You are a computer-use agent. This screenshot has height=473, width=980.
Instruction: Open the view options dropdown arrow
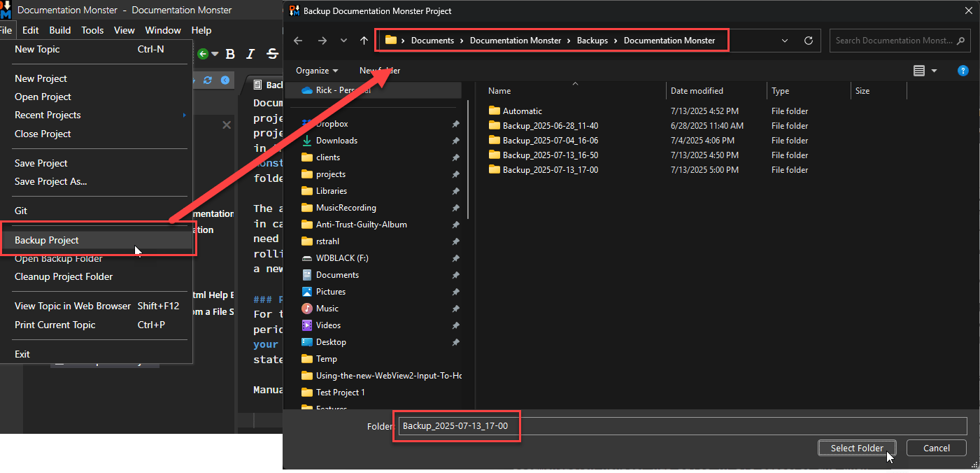click(934, 71)
